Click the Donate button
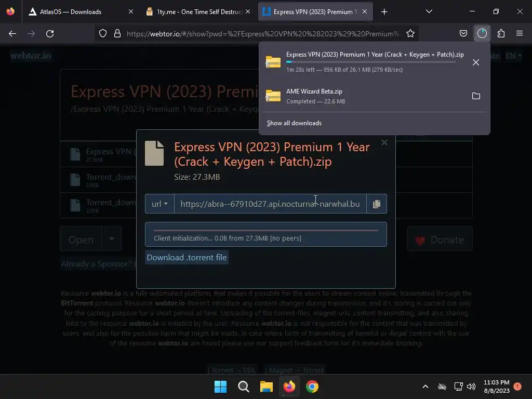Screen dimensions: 532x399 (440, 240)
